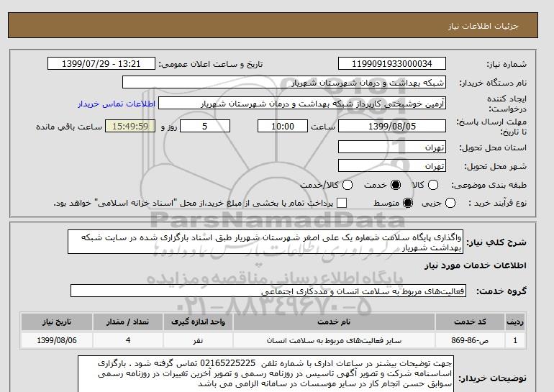Click the delivery province field تهران
This screenshot has width=554, height=392.
pos(392,147)
